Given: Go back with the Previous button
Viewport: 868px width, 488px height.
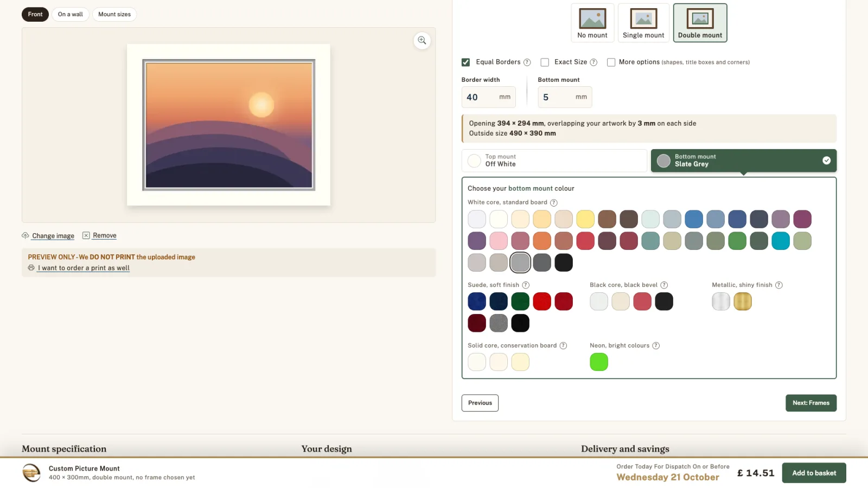Looking at the screenshot, I should coord(480,403).
